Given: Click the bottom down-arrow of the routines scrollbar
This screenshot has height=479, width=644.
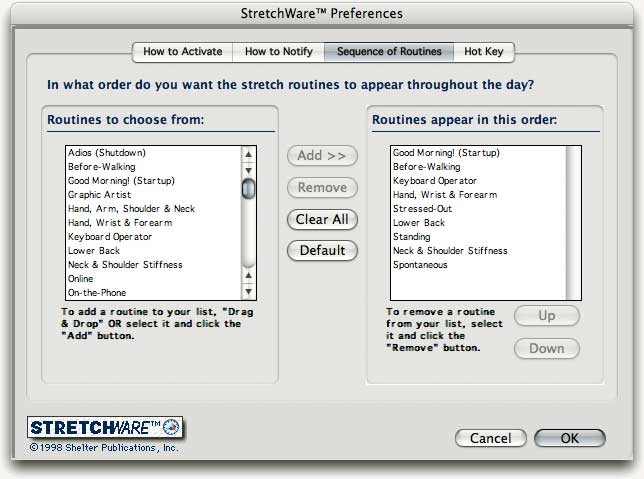Looking at the screenshot, I should click(x=248, y=292).
